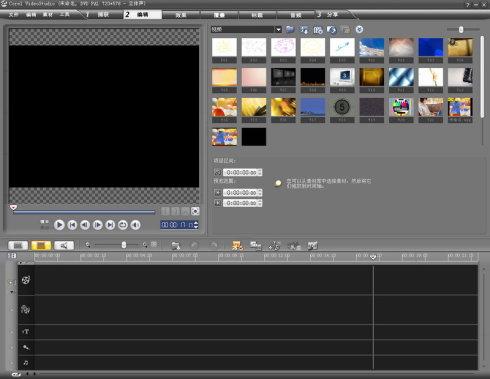The image size is (490, 379).
Task: Click the timeline playhead marker on ruler
Action: [373, 257]
